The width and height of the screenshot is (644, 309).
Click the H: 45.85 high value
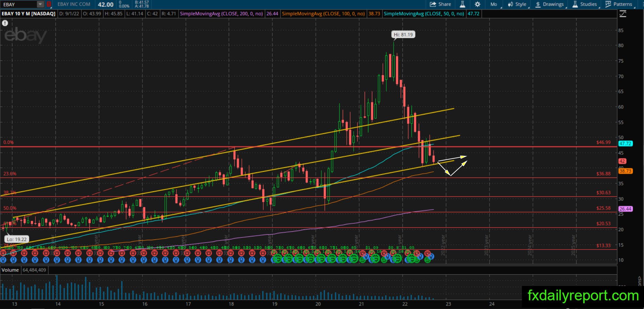(x=114, y=14)
